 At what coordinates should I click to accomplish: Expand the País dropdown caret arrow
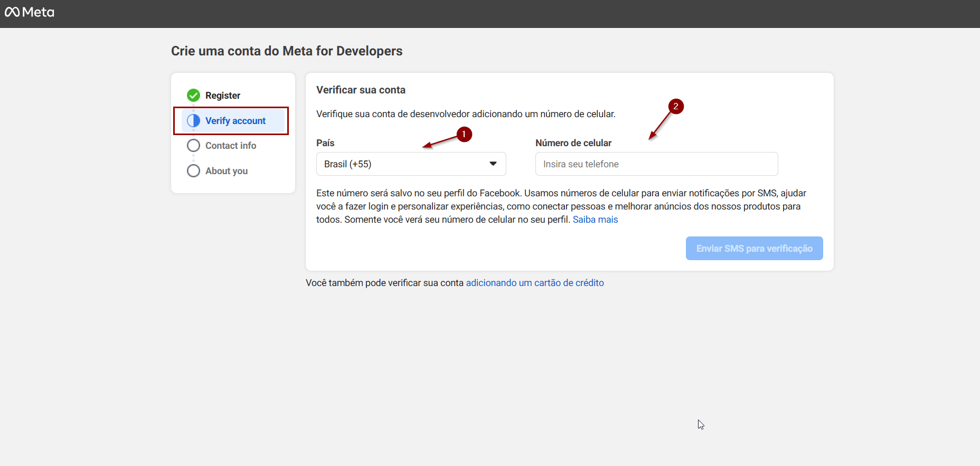pos(493,164)
